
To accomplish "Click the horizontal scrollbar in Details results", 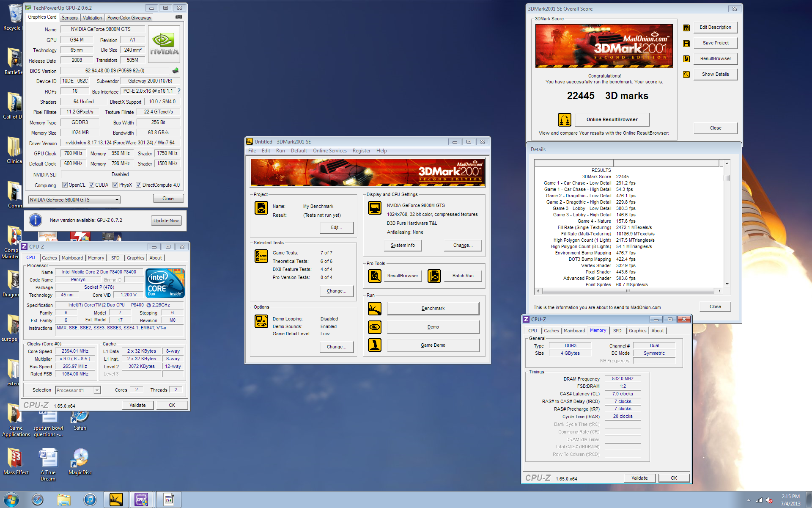I will pyautogui.click(x=628, y=291).
